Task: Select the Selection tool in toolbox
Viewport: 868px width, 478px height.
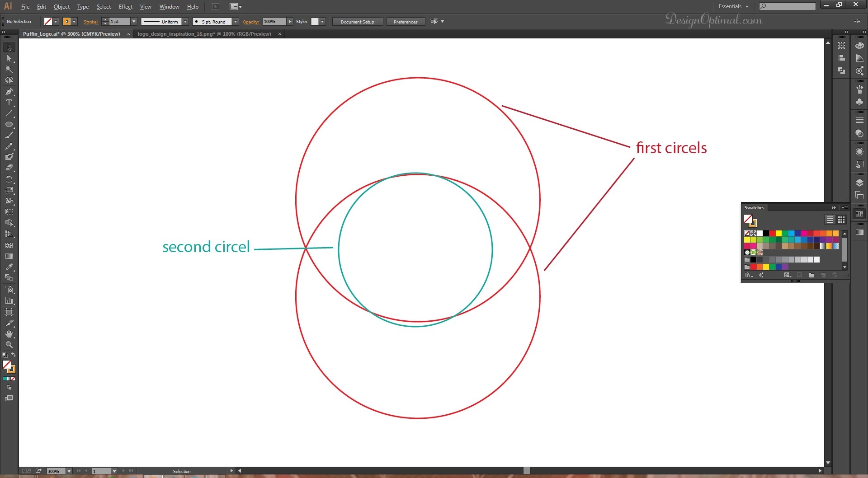Action: pyautogui.click(x=9, y=47)
